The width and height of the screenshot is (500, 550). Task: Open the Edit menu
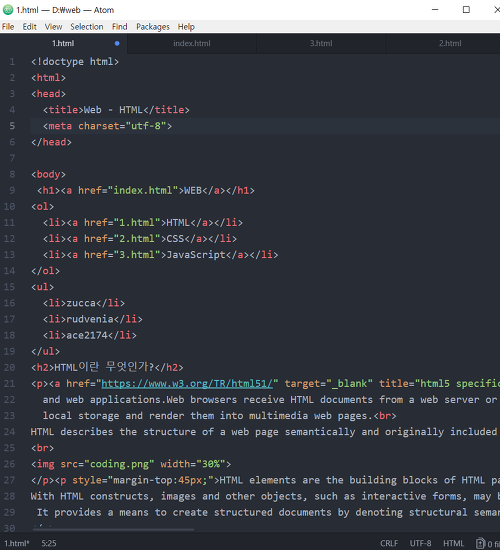click(x=29, y=27)
